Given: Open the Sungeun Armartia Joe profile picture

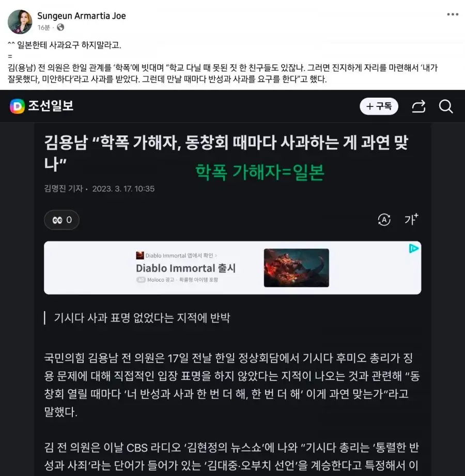Looking at the screenshot, I should pyautogui.click(x=20, y=22).
